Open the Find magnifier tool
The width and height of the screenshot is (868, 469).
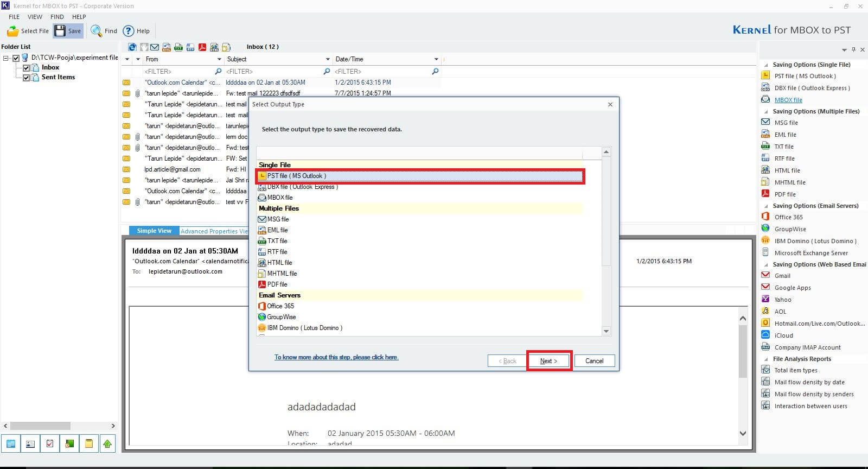point(96,31)
